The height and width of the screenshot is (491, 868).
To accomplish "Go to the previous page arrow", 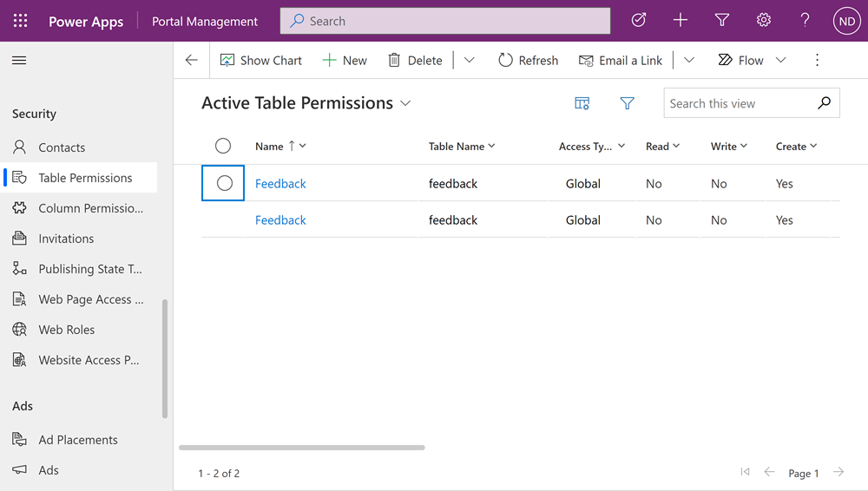I will pyautogui.click(x=769, y=472).
